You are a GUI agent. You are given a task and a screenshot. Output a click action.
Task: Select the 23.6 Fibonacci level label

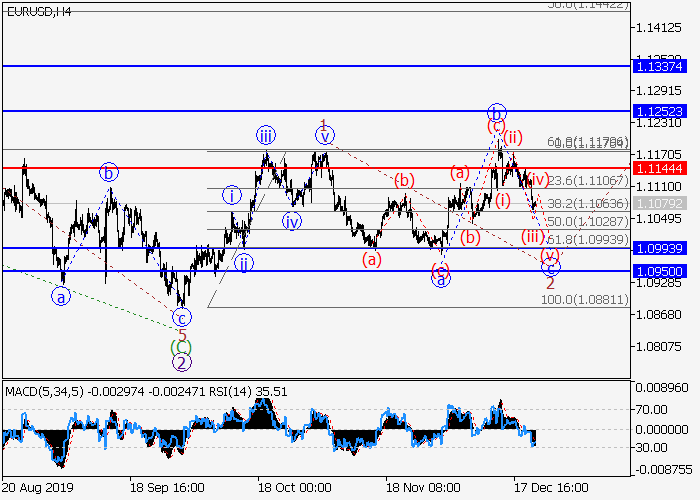(586, 180)
